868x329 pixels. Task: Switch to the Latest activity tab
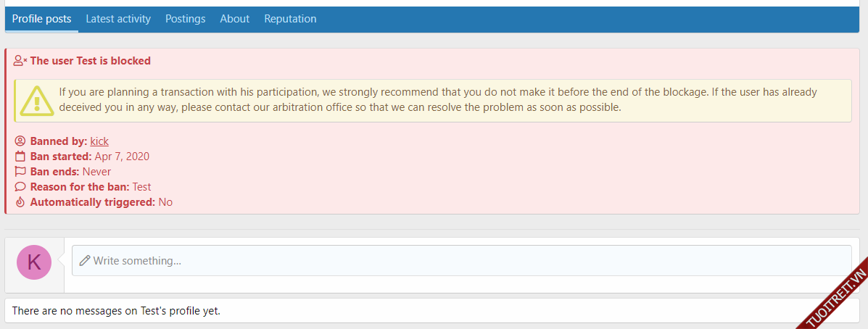[x=118, y=19]
